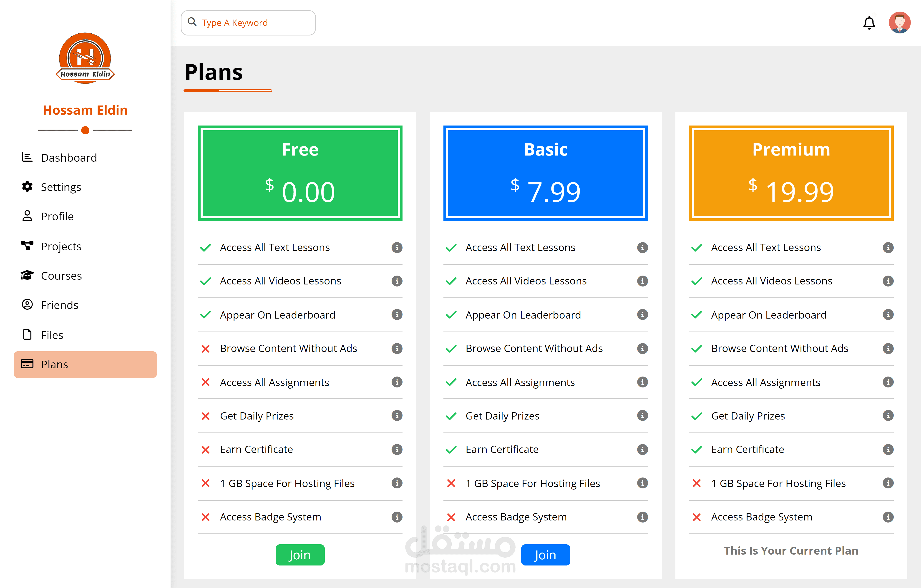Viewport: 921px width, 588px height.
Task: Click the Hossam Eldin logo in the sidebar
Action: [x=85, y=58]
